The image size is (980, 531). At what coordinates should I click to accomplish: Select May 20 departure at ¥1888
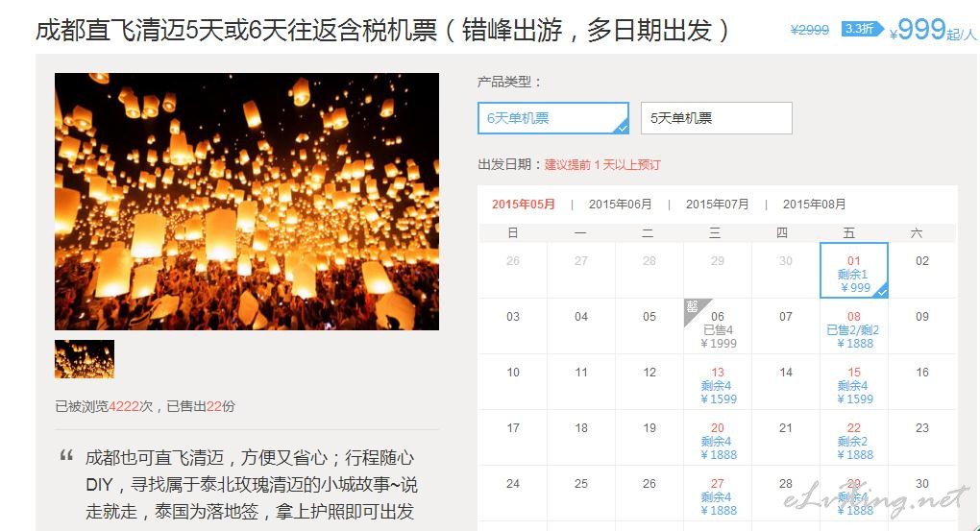coord(718,437)
